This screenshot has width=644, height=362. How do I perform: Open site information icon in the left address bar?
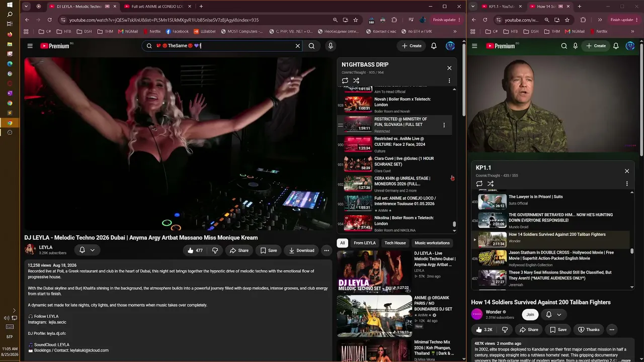[63, 20]
